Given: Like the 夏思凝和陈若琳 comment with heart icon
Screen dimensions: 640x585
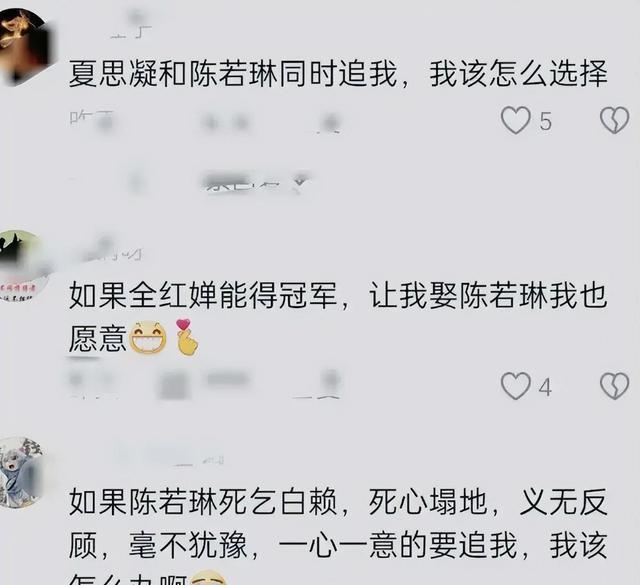Looking at the screenshot, I should pyautogui.click(x=516, y=120).
